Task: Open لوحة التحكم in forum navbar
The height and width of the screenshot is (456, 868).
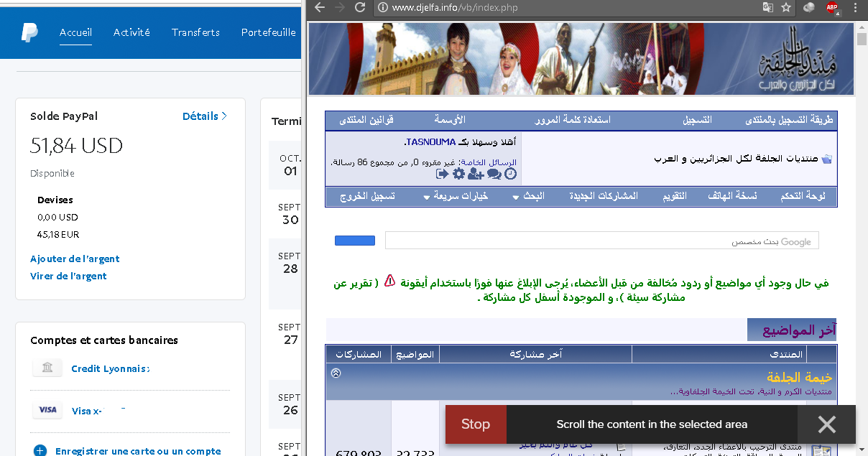Action: 803,197
